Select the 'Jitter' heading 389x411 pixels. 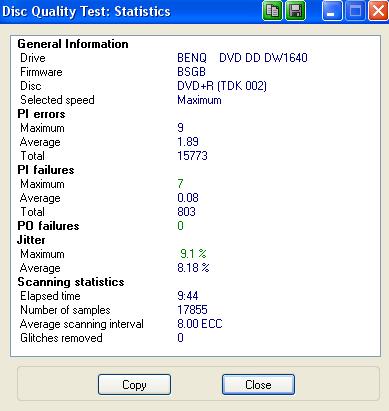point(31,240)
